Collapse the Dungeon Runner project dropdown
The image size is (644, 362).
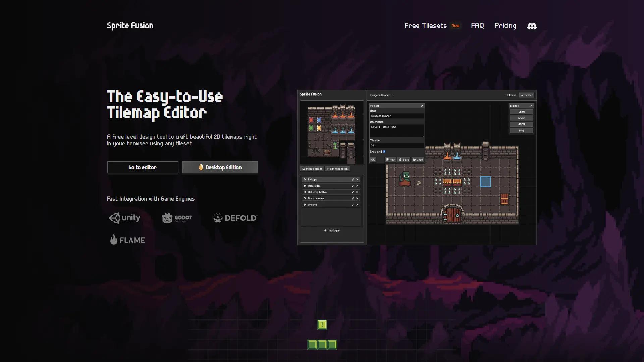[x=393, y=95]
